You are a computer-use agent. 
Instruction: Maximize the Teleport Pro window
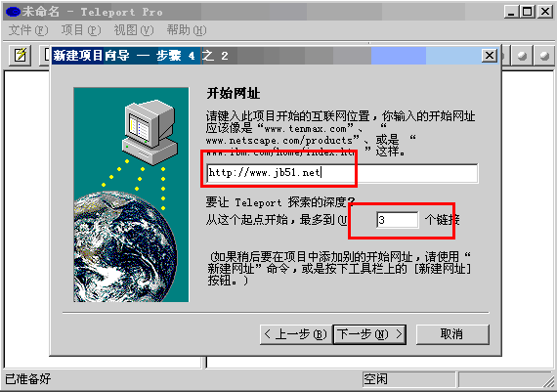pyautogui.click(x=527, y=12)
